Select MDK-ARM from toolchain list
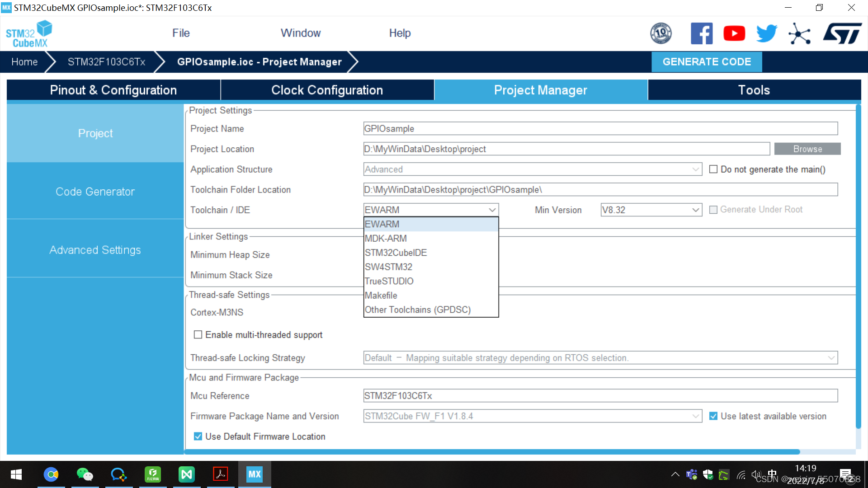 [x=386, y=239]
